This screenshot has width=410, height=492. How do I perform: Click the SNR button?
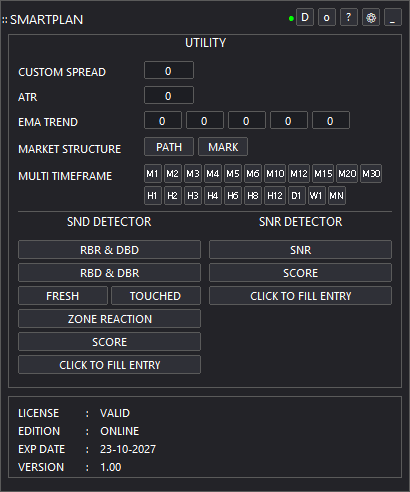(x=300, y=250)
